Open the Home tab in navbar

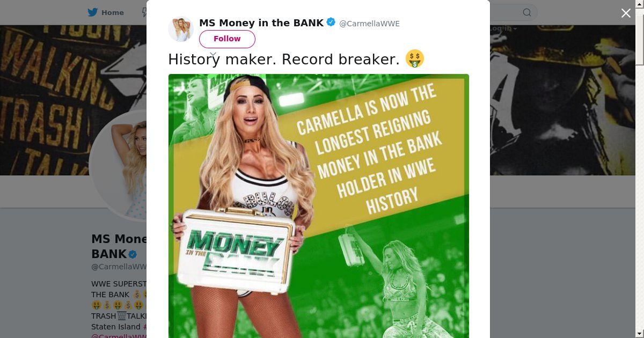(106, 12)
